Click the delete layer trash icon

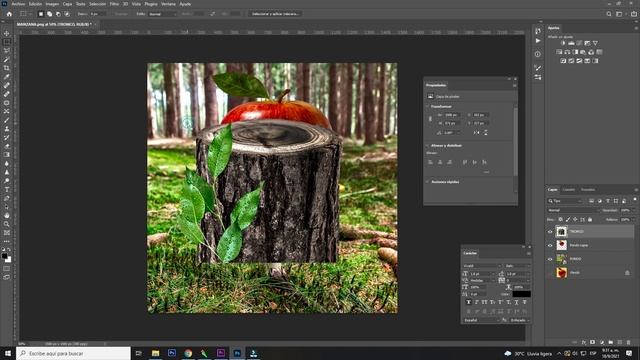coord(629,342)
